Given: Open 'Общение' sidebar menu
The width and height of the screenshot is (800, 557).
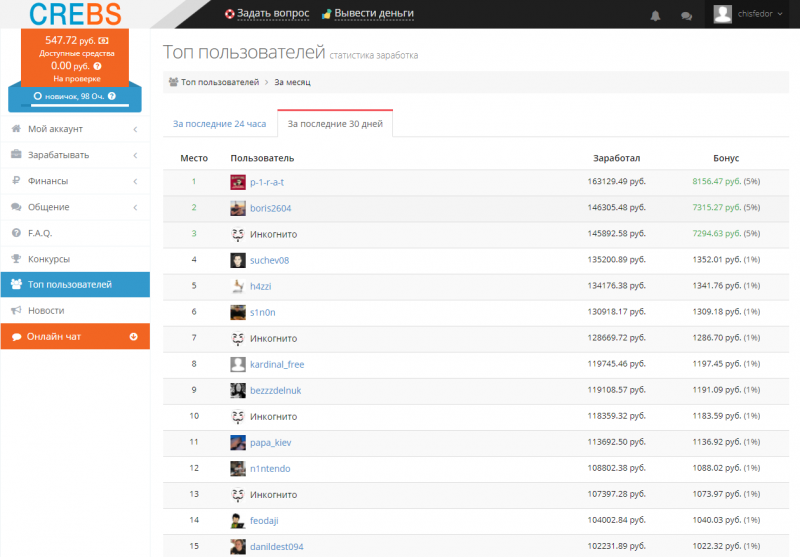Looking at the screenshot, I should (x=75, y=207).
